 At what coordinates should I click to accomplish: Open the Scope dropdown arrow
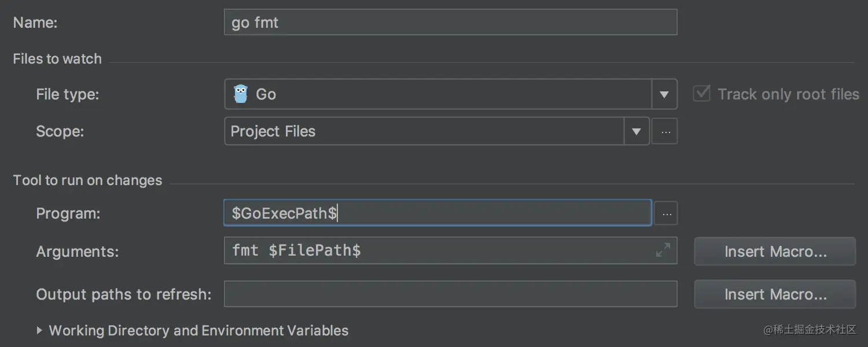(x=637, y=131)
